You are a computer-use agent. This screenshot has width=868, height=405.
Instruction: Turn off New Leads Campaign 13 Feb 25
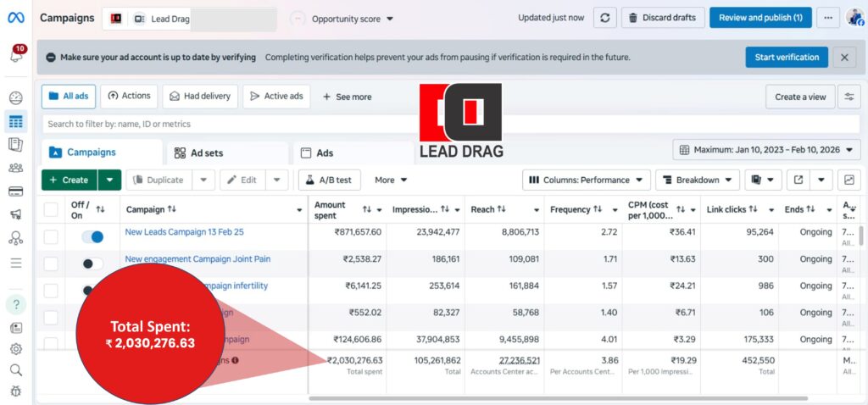(92, 237)
